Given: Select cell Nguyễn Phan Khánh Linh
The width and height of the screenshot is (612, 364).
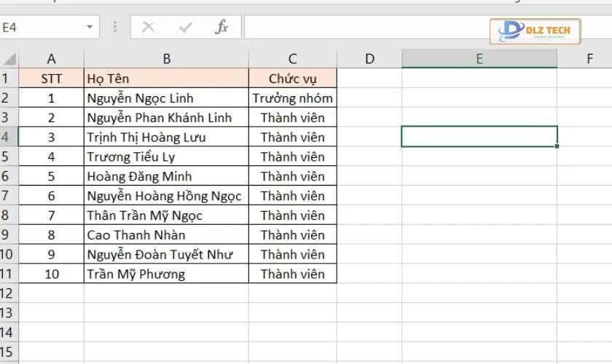Looking at the screenshot, I should 166,117.
